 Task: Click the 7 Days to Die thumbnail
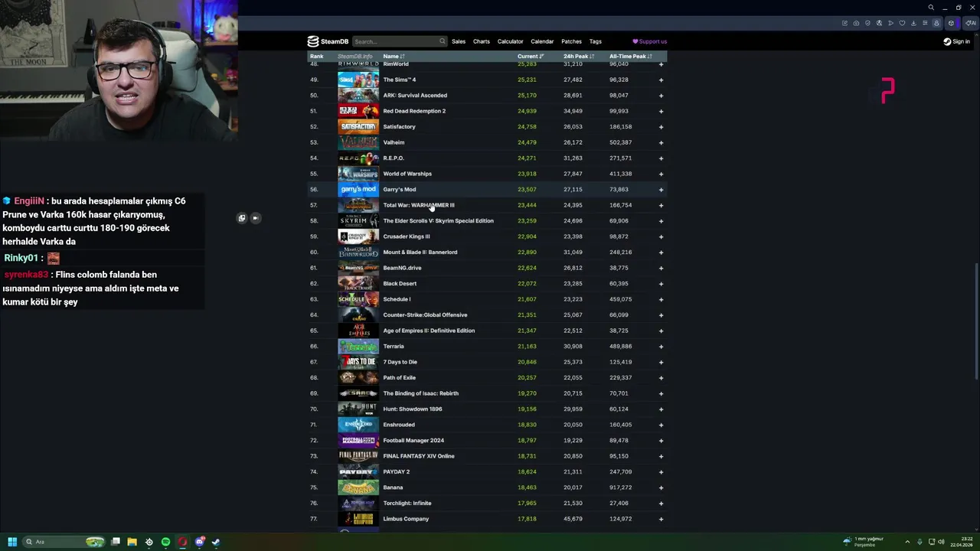358,362
